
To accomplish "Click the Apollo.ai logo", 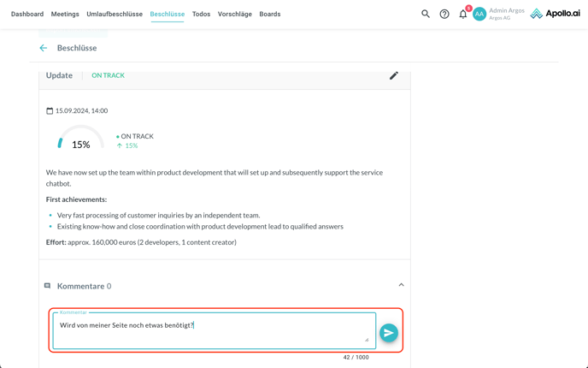I will coord(555,14).
